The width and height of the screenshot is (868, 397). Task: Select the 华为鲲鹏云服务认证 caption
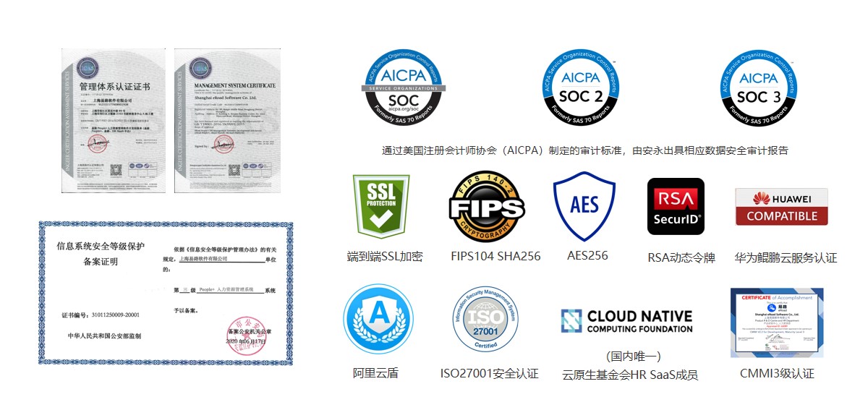(786, 257)
